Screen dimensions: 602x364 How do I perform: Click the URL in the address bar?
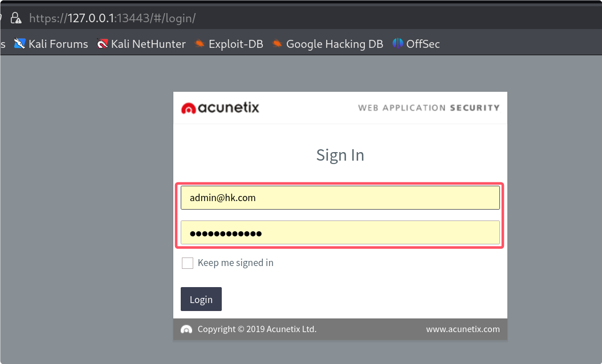pyautogui.click(x=112, y=18)
